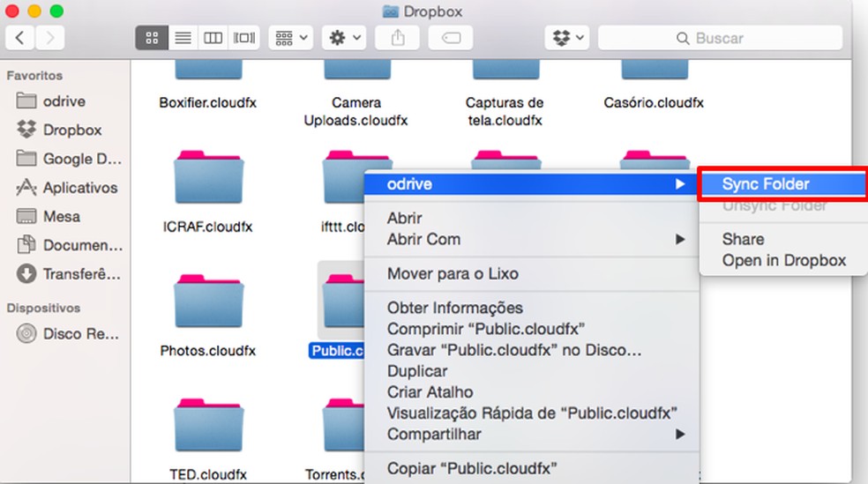
Task: Open the gear action menu
Action: pos(344,38)
